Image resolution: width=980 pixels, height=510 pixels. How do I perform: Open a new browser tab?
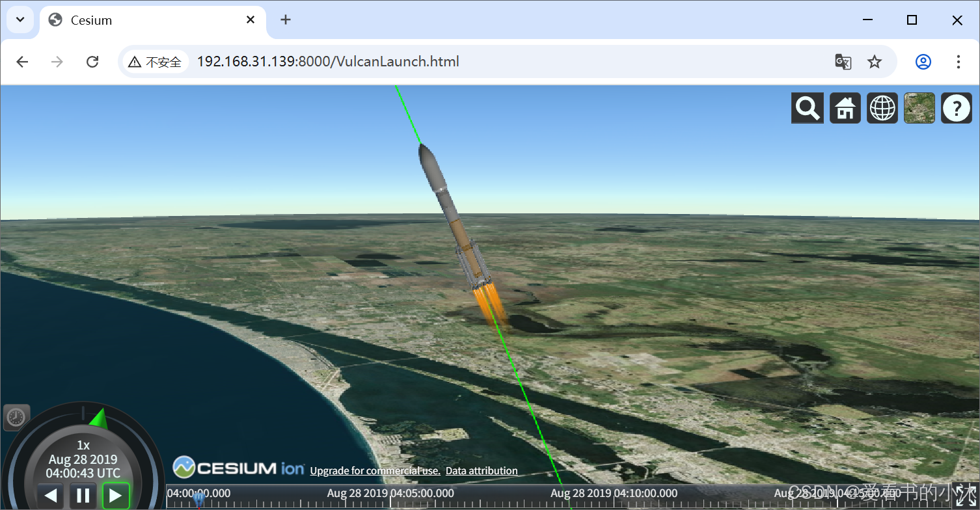point(285,20)
